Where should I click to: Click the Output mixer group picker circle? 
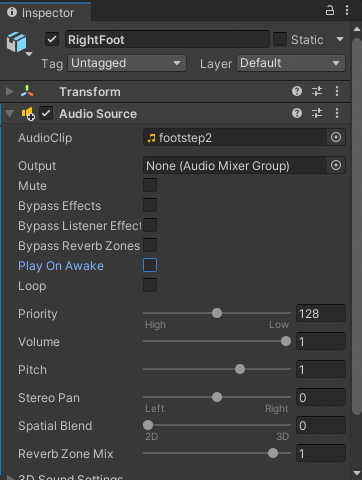[x=336, y=165]
